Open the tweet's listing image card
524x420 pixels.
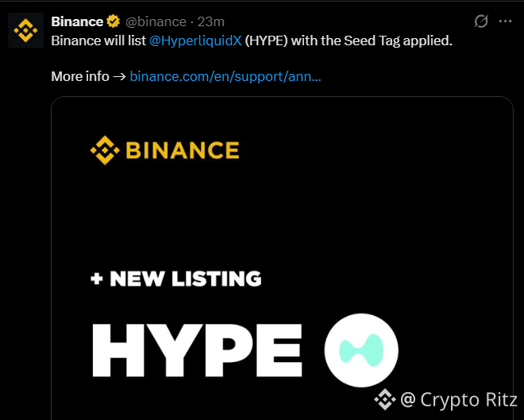(283, 258)
